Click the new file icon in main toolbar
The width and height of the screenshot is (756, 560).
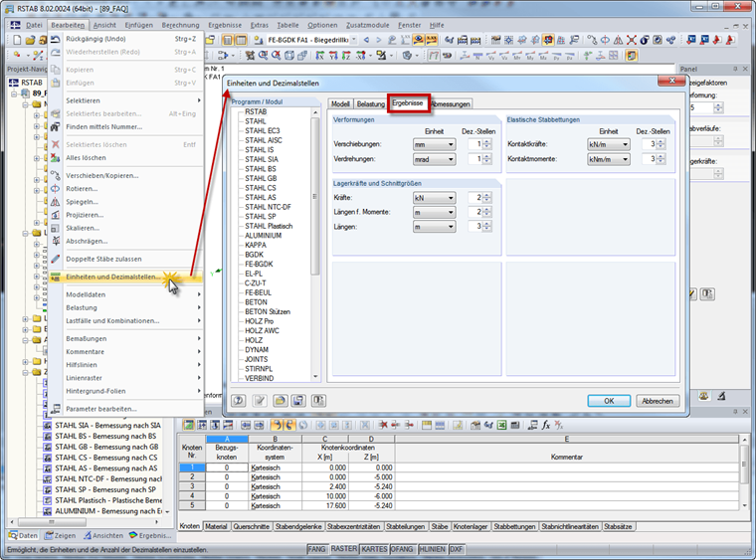[x=17, y=40]
